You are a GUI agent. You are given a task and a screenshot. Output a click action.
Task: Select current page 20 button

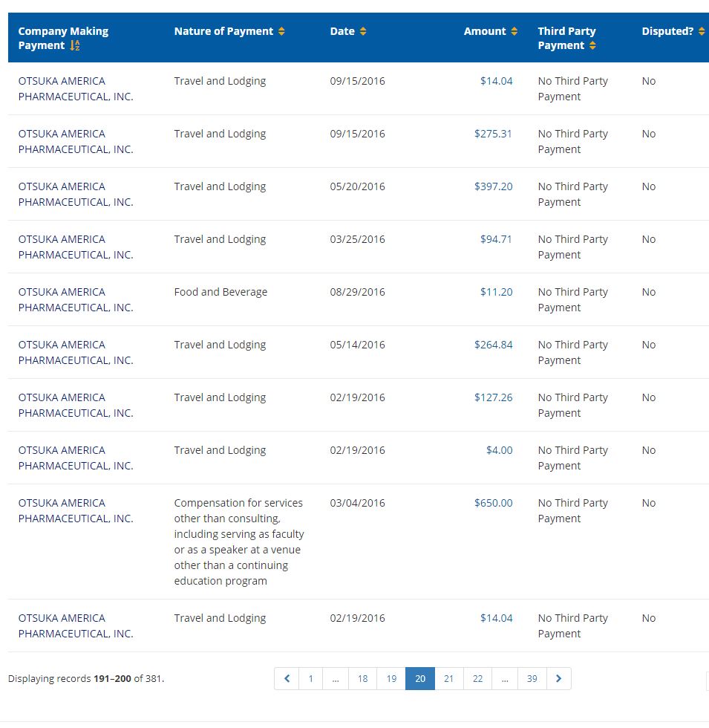click(420, 678)
